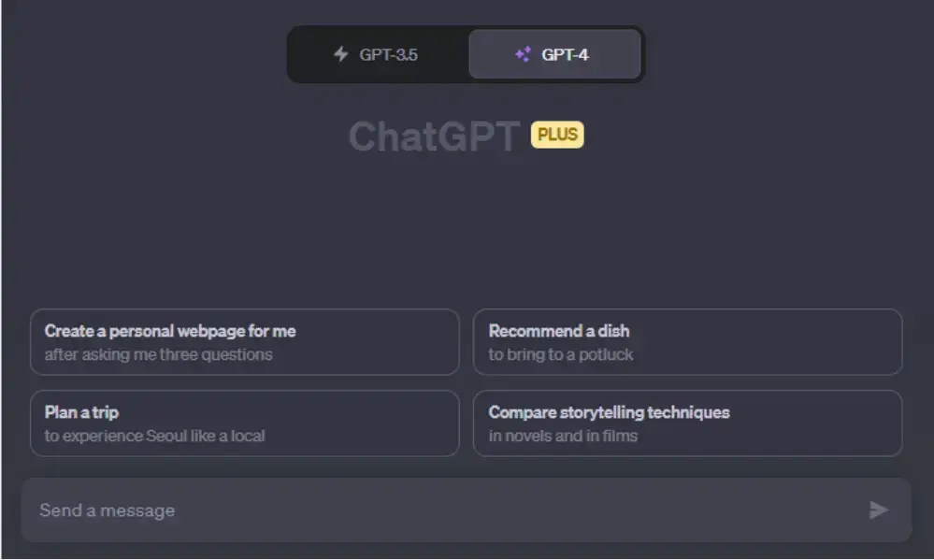Screen dimensions: 934x560
Task: Click the ChatGPT heading text
Action: click(435, 135)
